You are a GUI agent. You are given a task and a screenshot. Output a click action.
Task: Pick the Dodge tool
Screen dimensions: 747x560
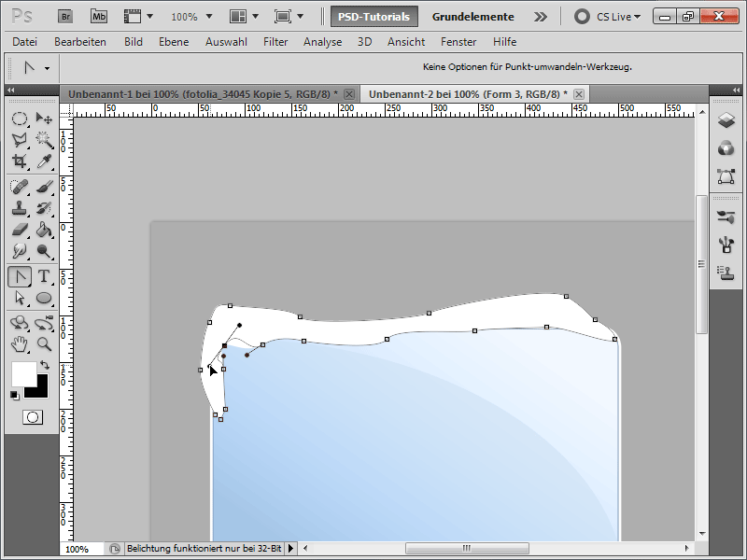[44, 250]
